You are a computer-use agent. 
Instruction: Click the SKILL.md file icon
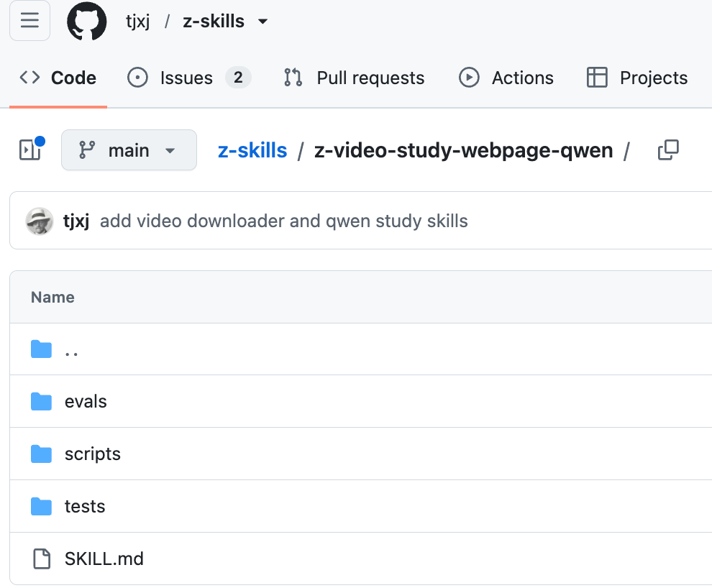pos(42,559)
